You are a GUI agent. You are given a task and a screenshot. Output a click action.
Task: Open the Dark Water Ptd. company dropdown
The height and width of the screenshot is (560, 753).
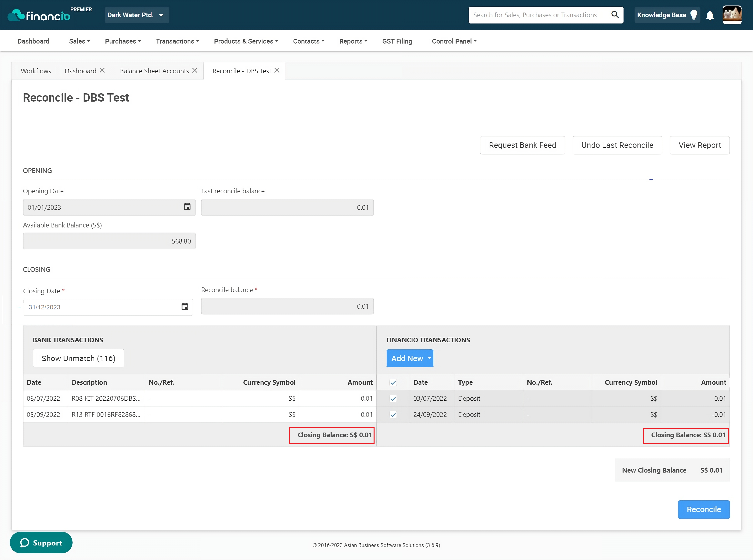137,15
